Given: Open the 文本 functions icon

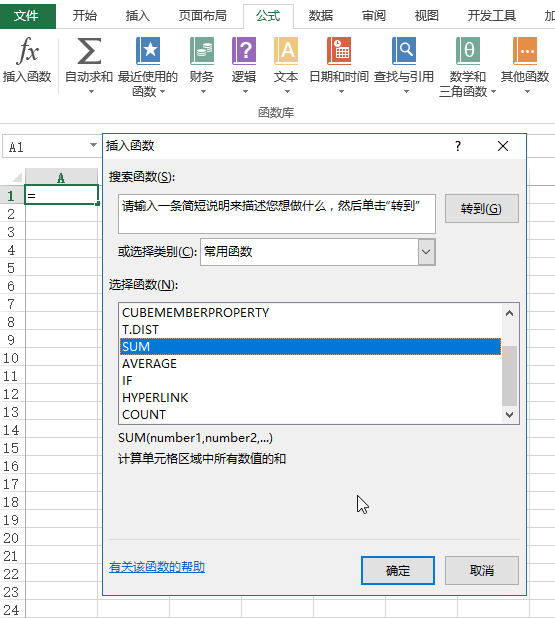Looking at the screenshot, I should coord(286,51).
